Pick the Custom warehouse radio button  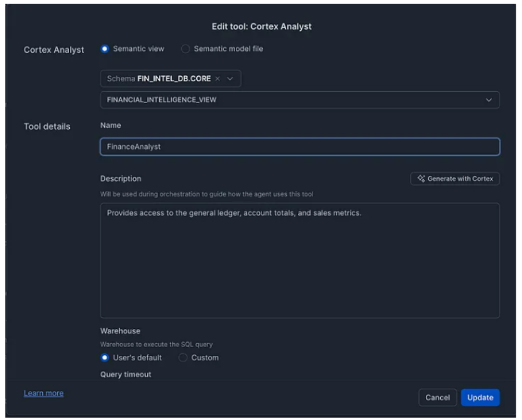click(x=183, y=358)
